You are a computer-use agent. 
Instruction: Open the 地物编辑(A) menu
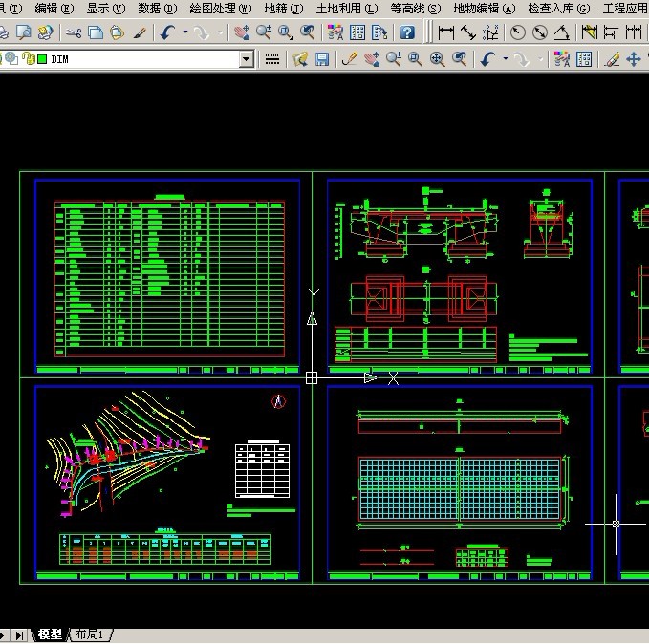[485, 9]
